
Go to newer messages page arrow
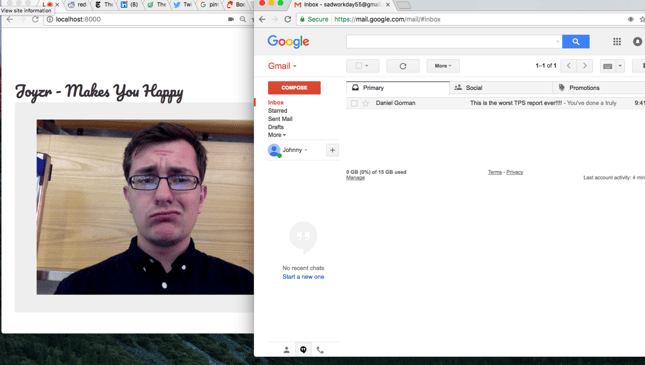[x=568, y=66]
